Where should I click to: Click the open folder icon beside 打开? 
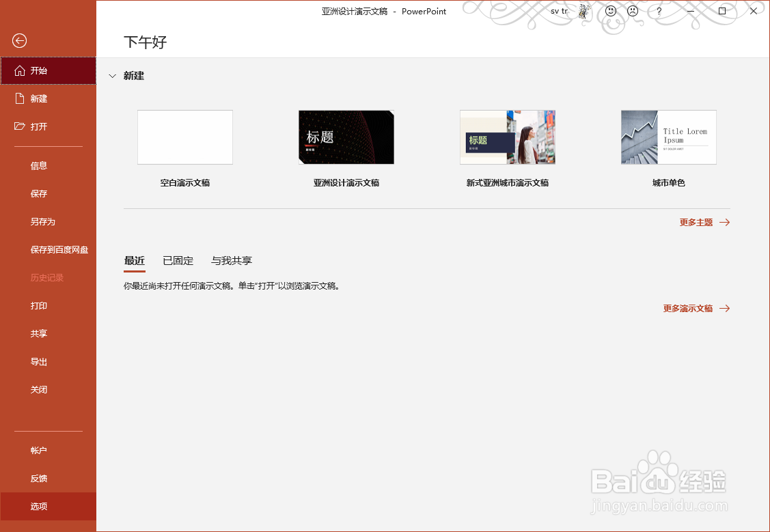coord(20,126)
